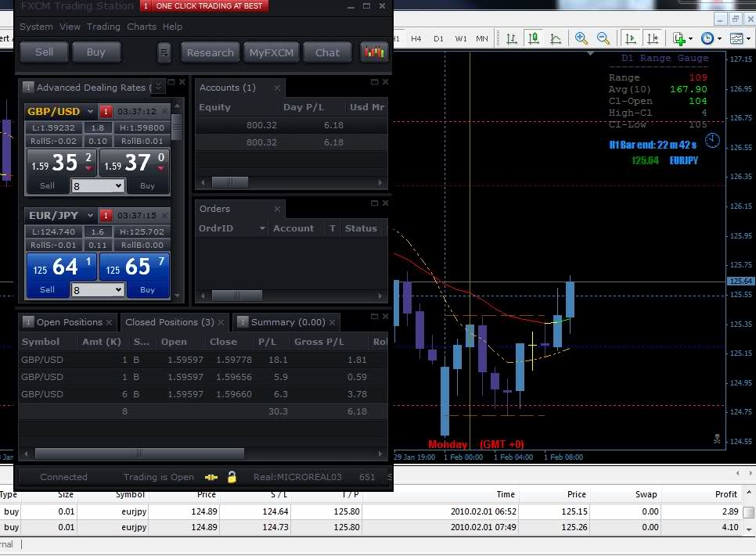Open the Trading menu
Viewport: 756px width, 556px height.
(103, 27)
